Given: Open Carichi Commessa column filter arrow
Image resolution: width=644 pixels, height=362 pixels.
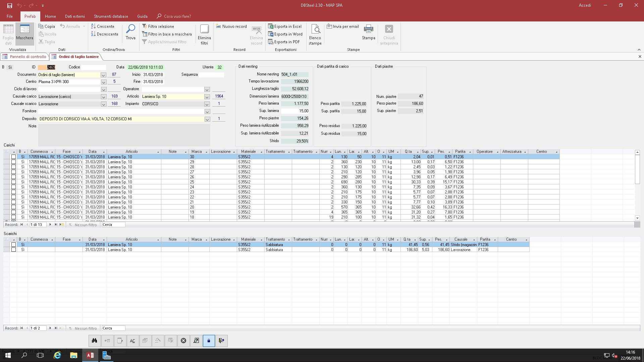Looking at the screenshot, I should coord(52,152).
